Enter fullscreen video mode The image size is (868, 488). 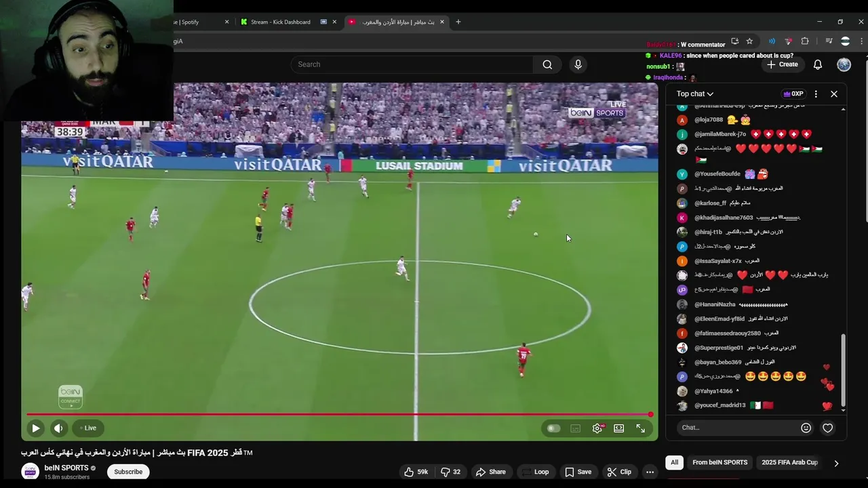[641, 428]
